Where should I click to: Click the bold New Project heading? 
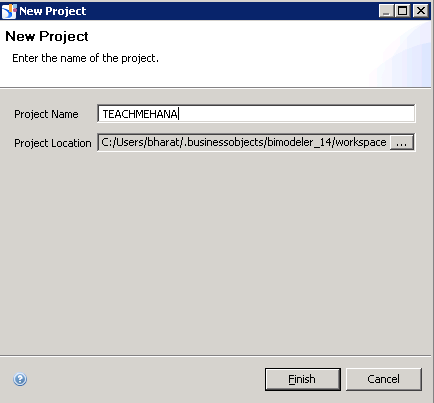47,36
